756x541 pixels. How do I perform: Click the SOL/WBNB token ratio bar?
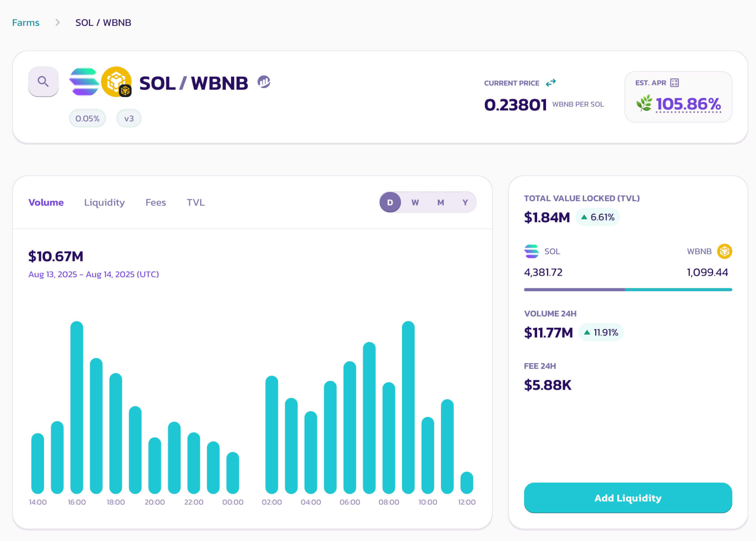pos(628,290)
